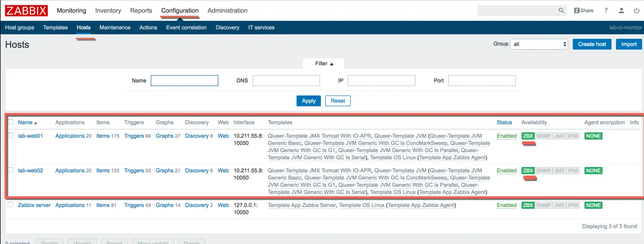Viewport: 644px width, 244px height.
Task: Click SNMP availability badge for lab-web02
Action: click(544, 171)
